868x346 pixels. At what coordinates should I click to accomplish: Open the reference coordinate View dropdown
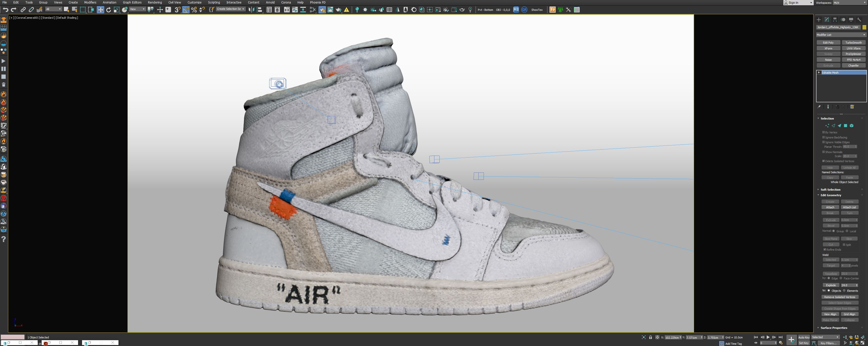(137, 9)
